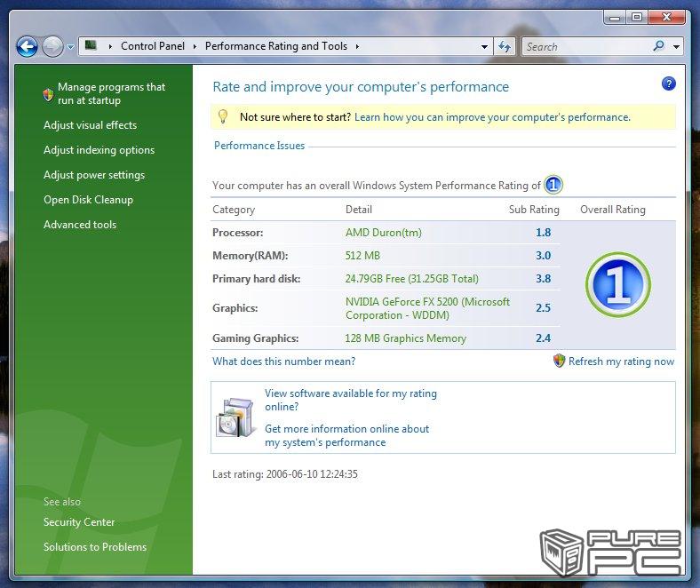Focus the Search input field

(585, 46)
